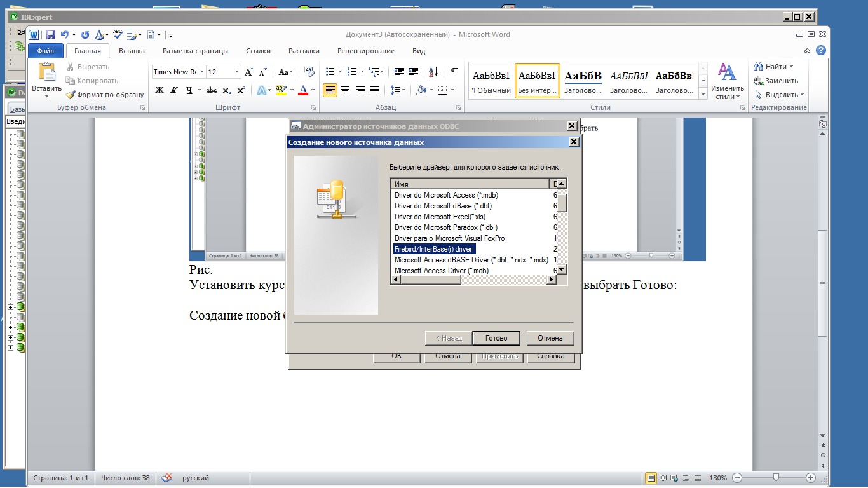Click the Undo arrow icon

click(64, 35)
